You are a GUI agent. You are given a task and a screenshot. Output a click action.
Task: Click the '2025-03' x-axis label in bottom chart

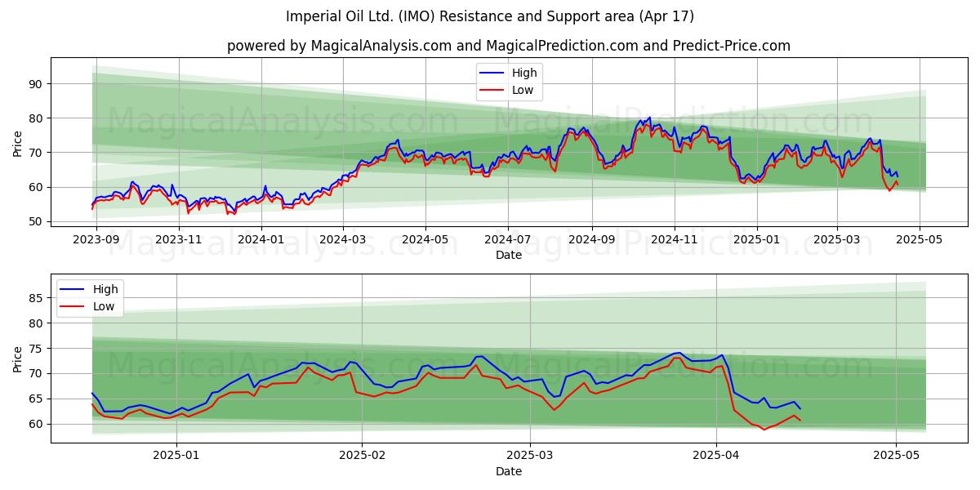(x=529, y=457)
